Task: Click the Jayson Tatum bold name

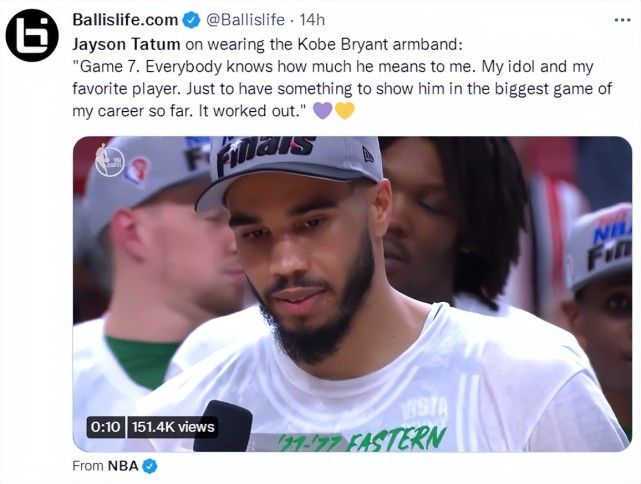Action: (x=126, y=44)
